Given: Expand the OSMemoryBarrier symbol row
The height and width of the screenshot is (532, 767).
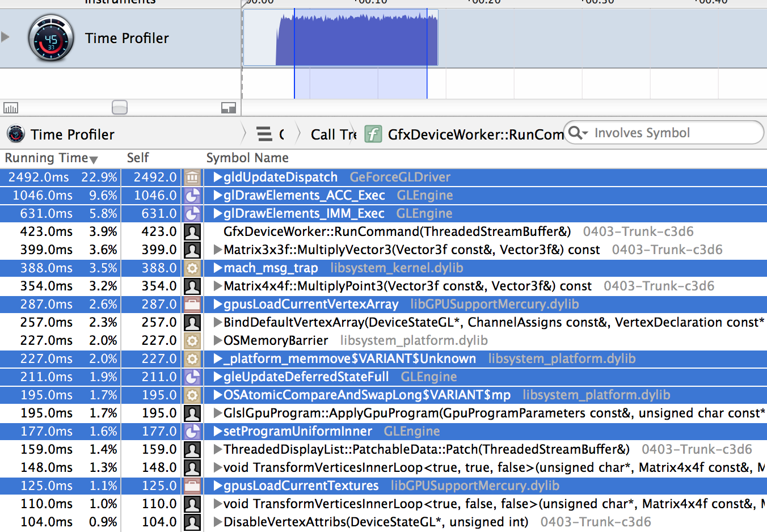Looking at the screenshot, I should pos(217,341).
